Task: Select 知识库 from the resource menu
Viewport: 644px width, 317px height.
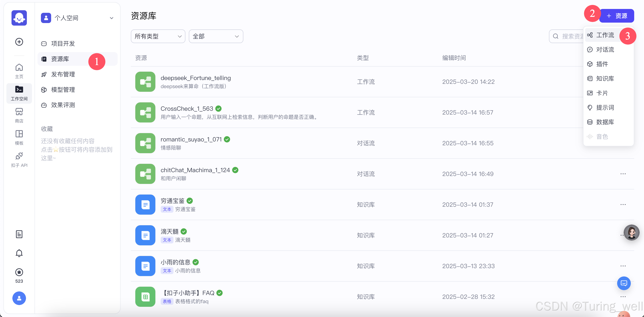Action: point(605,79)
